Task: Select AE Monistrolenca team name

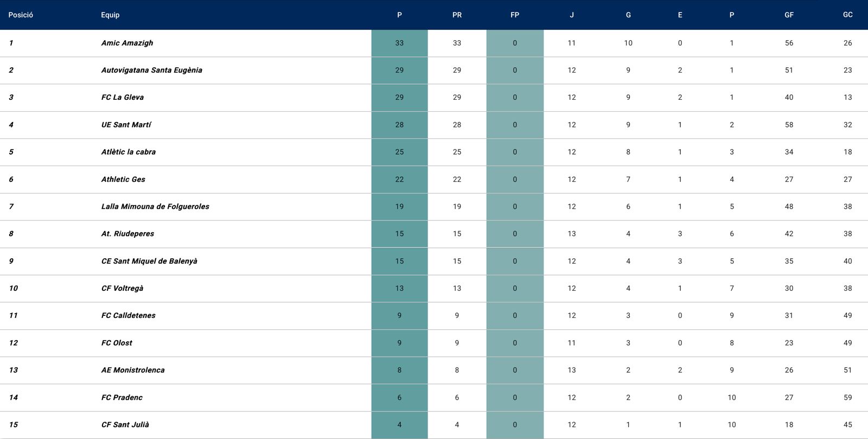Action: tap(133, 370)
